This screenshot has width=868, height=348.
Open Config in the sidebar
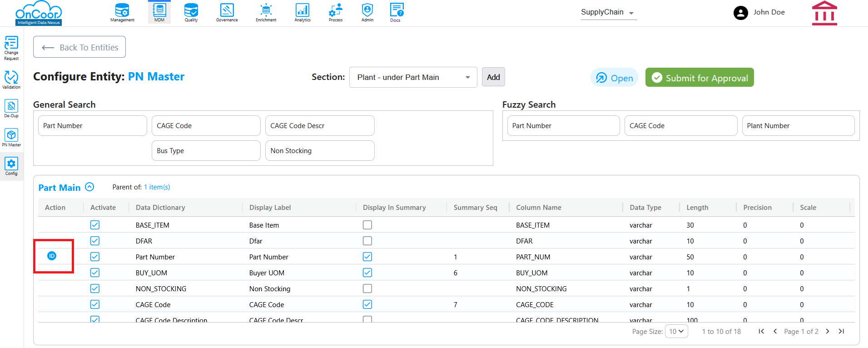[x=11, y=166]
